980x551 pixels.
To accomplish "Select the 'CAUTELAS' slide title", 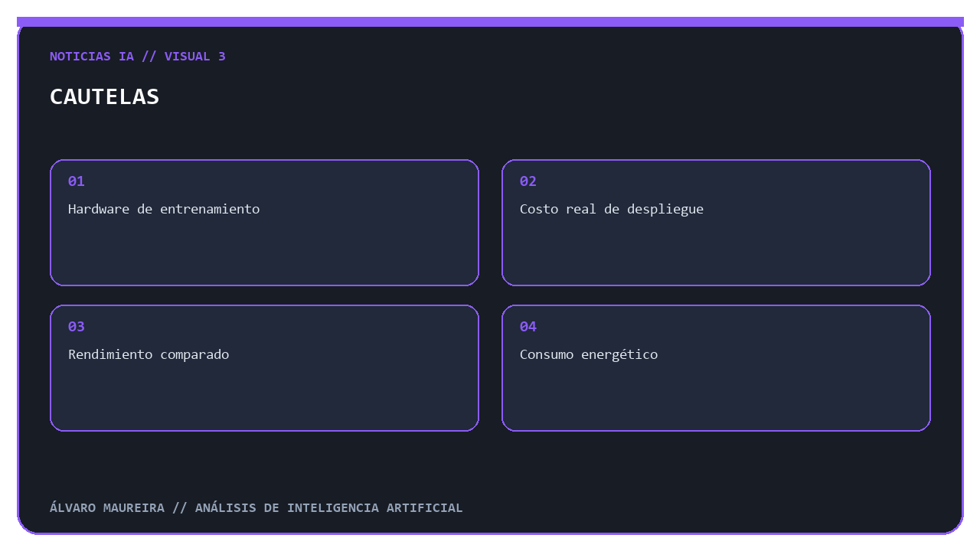I will point(105,96).
